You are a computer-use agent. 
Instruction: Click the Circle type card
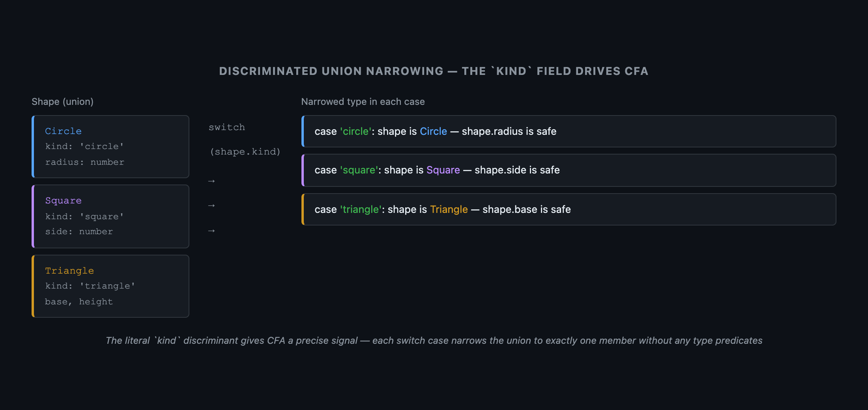pos(110,147)
